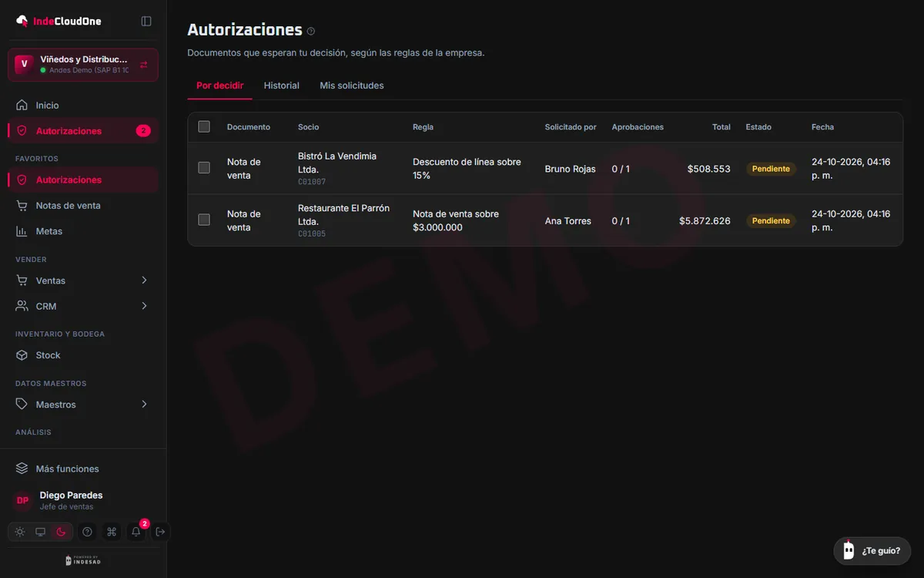Check the Bistró La Vendimia row checkbox
The width and height of the screenshot is (924, 578).
click(204, 167)
